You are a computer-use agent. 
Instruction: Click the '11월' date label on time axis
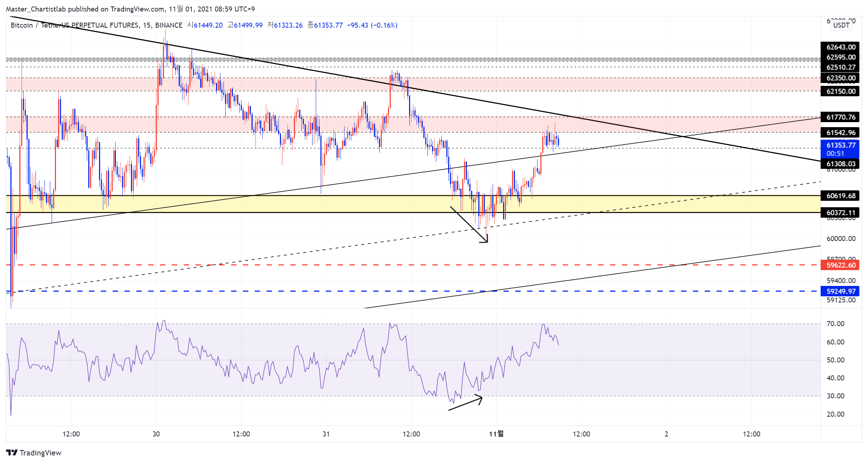tap(496, 434)
